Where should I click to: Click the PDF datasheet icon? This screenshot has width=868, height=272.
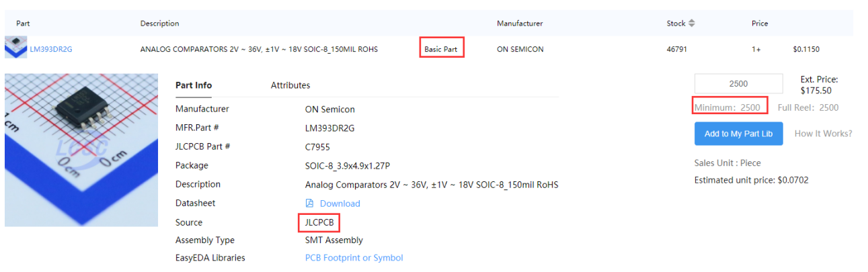point(309,203)
